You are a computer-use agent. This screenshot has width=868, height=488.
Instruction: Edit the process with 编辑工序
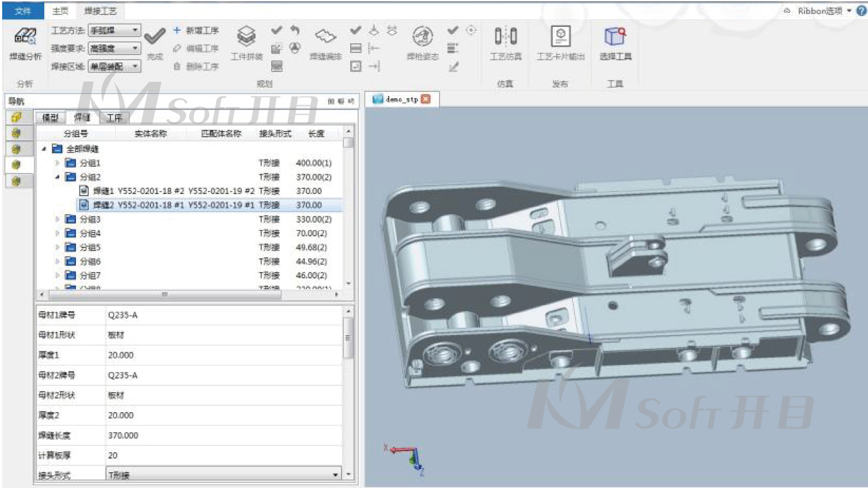click(x=196, y=49)
